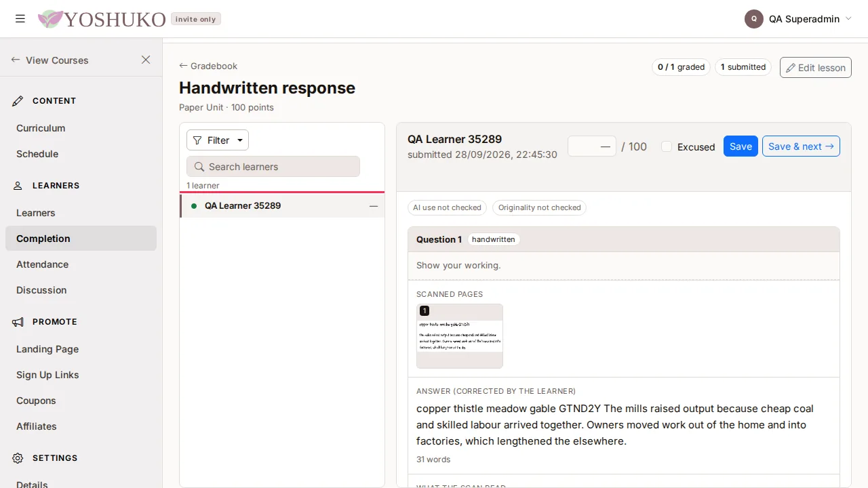
Task: Click the QA Superadmin avatar
Action: click(x=754, y=19)
